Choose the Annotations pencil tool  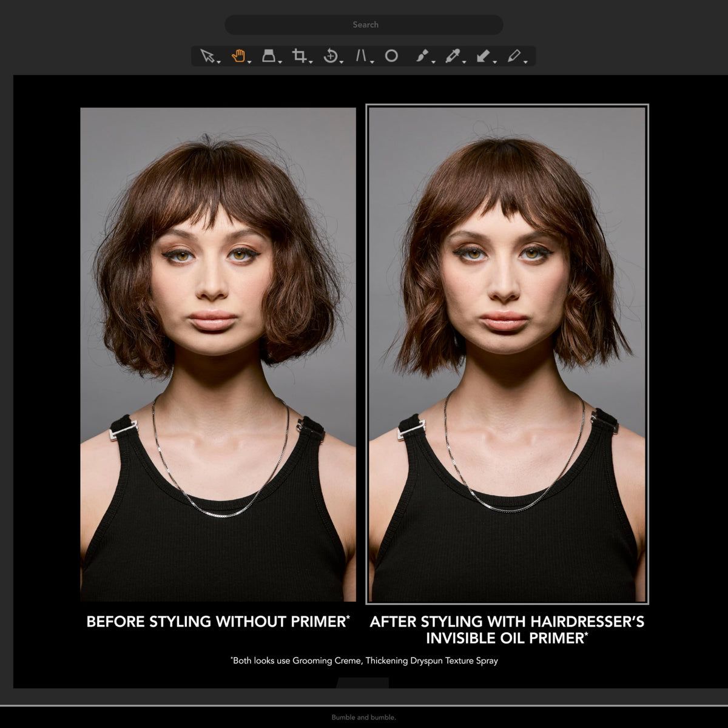[514, 56]
